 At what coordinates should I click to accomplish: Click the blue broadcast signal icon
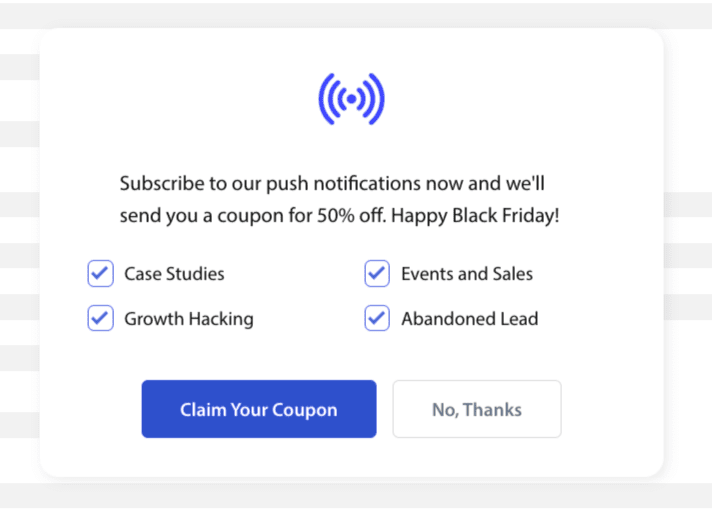[x=351, y=99]
